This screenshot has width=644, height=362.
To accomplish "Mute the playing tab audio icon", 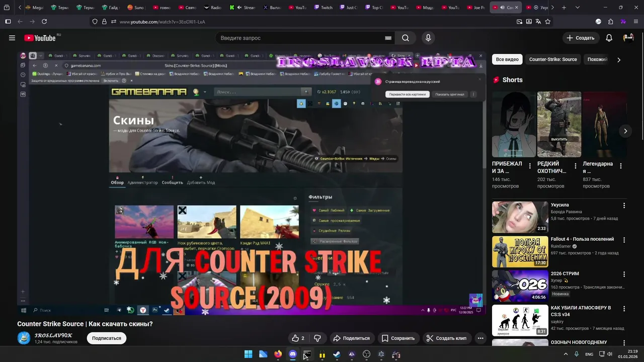I will tap(502, 8).
